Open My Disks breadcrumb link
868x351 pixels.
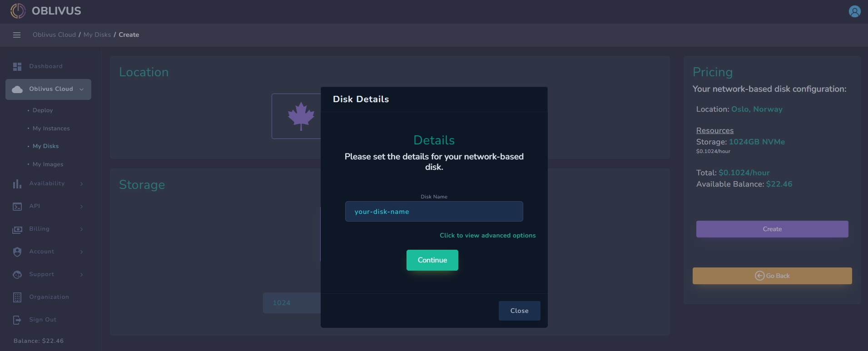point(97,35)
